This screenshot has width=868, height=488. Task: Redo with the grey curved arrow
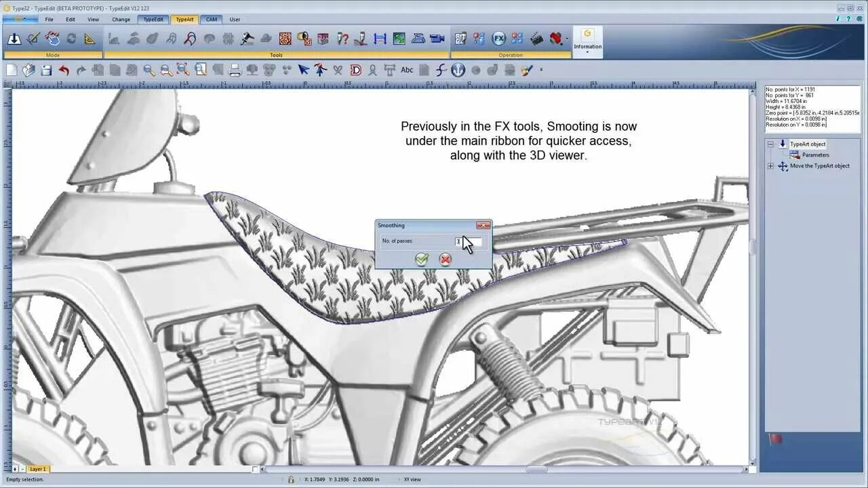81,70
